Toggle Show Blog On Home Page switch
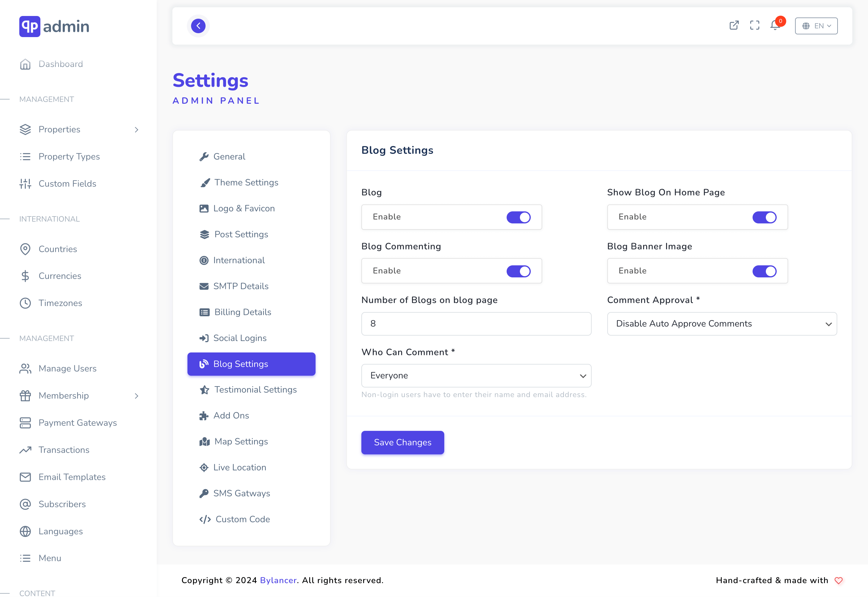The height and width of the screenshot is (597, 868). tap(764, 217)
